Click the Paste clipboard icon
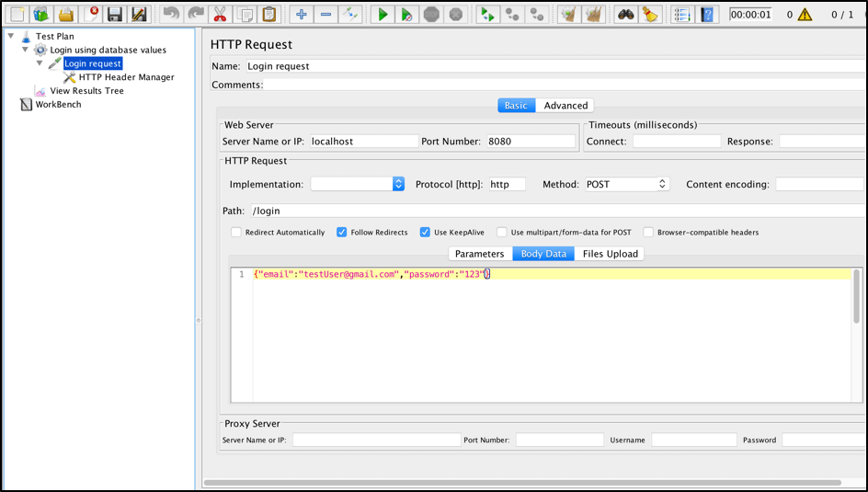The height and width of the screenshot is (492, 868). 269,14
